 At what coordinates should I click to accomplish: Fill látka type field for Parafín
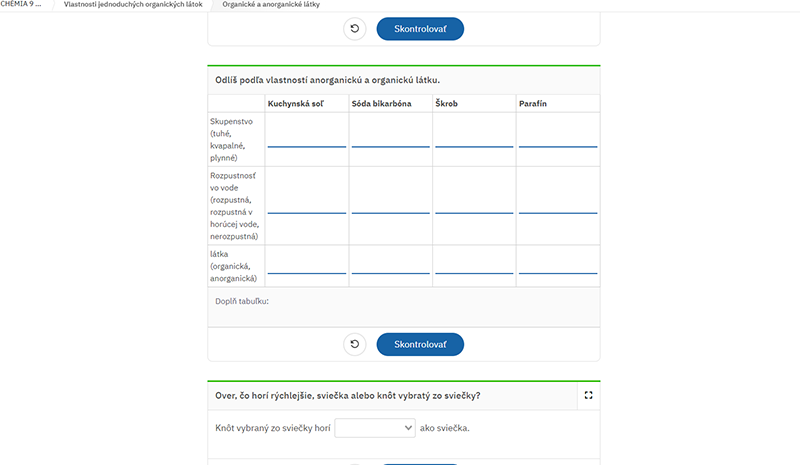[x=558, y=266]
